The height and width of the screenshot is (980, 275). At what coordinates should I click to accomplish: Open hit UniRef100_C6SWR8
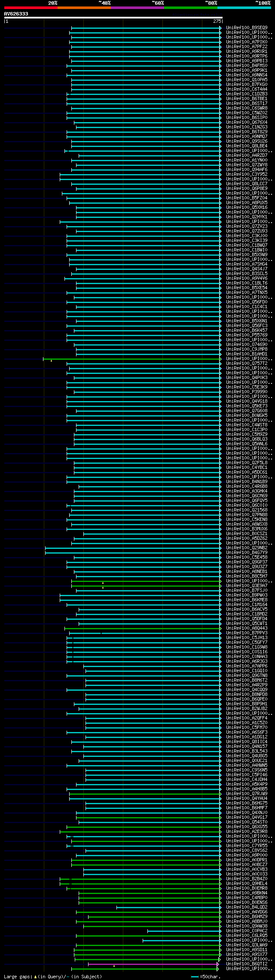click(247, 108)
